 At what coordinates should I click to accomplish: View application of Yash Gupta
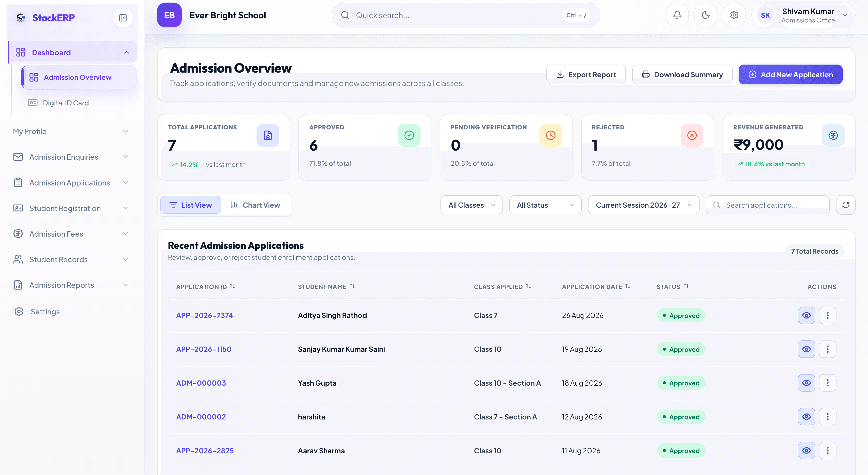(806, 383)
